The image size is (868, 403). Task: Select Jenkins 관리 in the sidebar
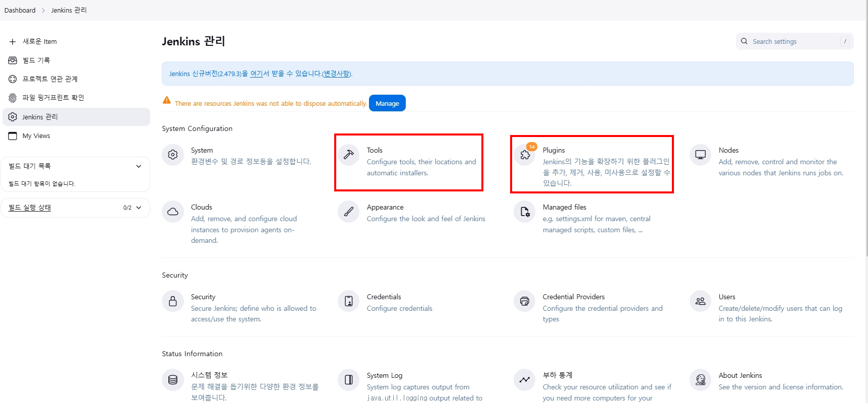tap(77, 117)
